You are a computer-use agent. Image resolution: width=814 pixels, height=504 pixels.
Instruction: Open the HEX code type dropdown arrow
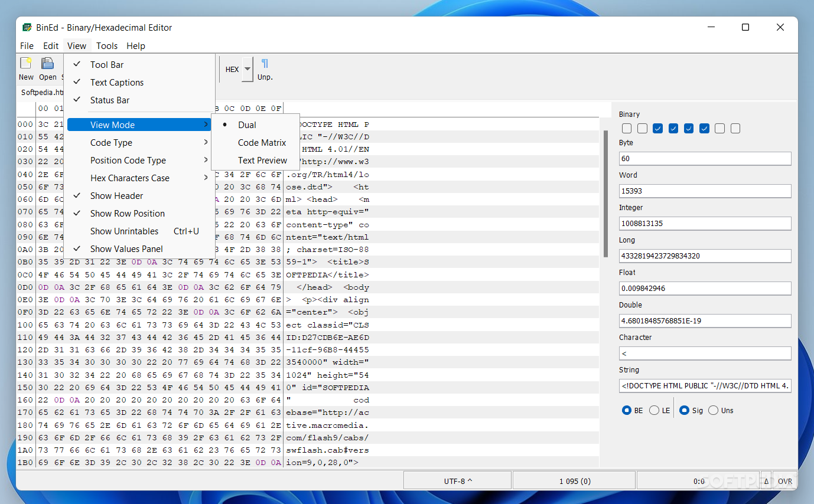coord(248,69)
